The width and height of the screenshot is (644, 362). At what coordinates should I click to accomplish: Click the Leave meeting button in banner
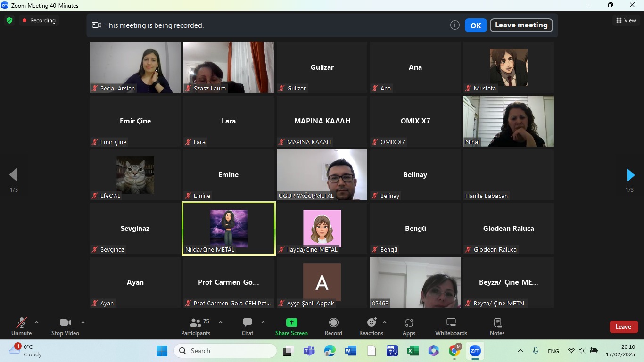[x=521, y=25]
